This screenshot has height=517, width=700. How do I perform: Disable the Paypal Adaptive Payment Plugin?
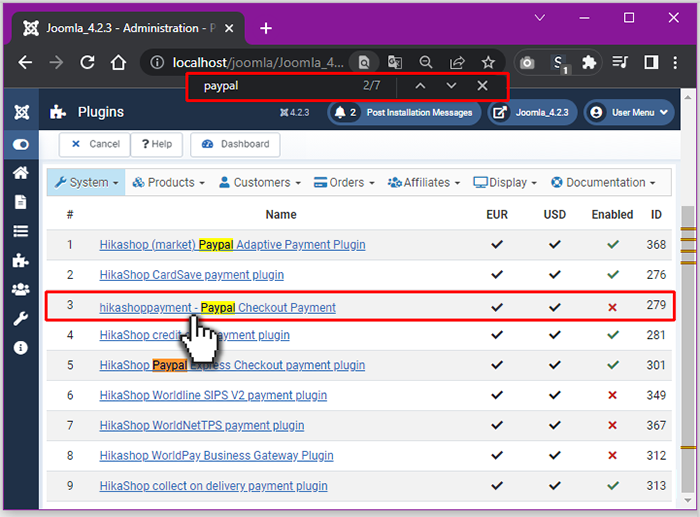coord(613,244)
